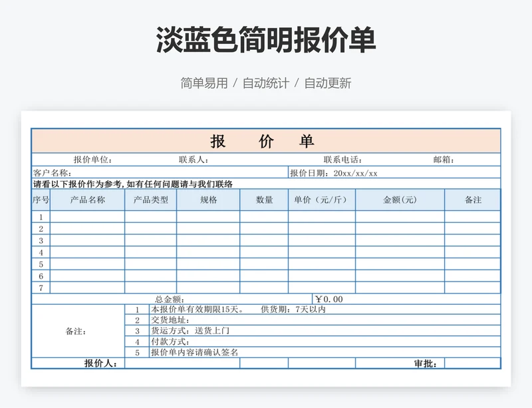
Task: Select the '产品类型' column header
Action: tap(151, 200)
